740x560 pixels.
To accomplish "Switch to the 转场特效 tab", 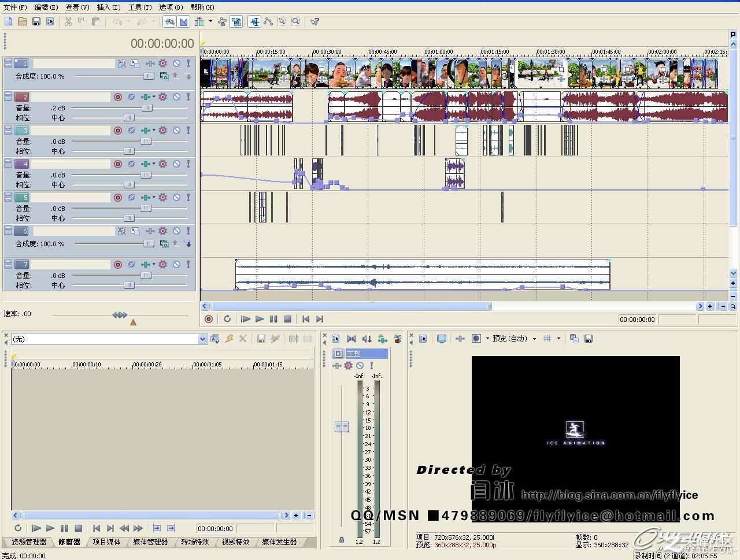I will click(195, 542).
